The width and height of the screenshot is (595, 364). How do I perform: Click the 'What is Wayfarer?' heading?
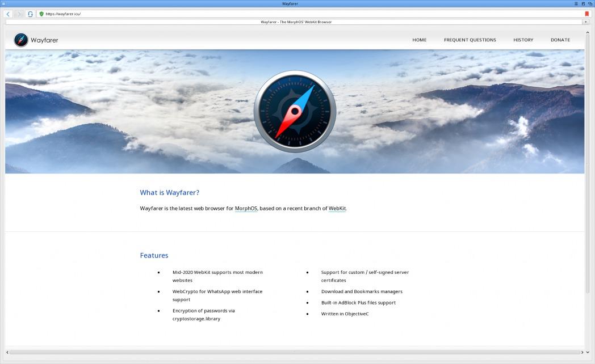[170, 192]
